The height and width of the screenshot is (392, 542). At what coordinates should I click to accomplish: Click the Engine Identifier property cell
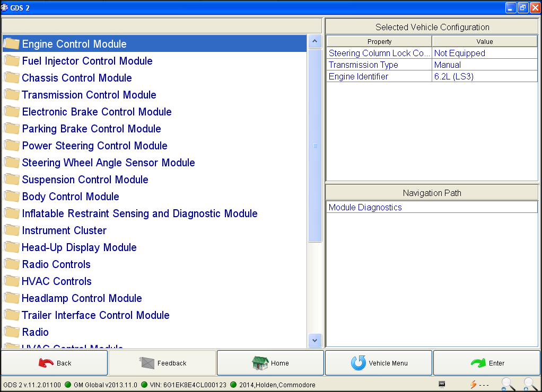(379, 76)
